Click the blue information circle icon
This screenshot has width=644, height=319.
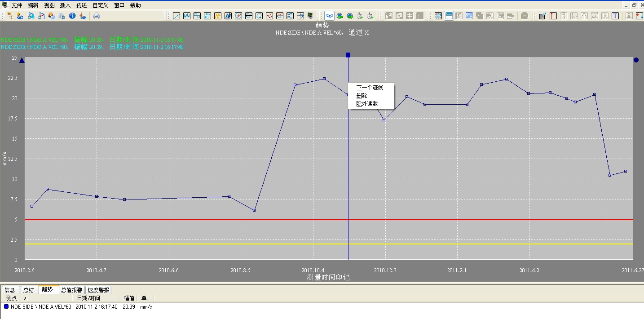click(x=72, y=16)
